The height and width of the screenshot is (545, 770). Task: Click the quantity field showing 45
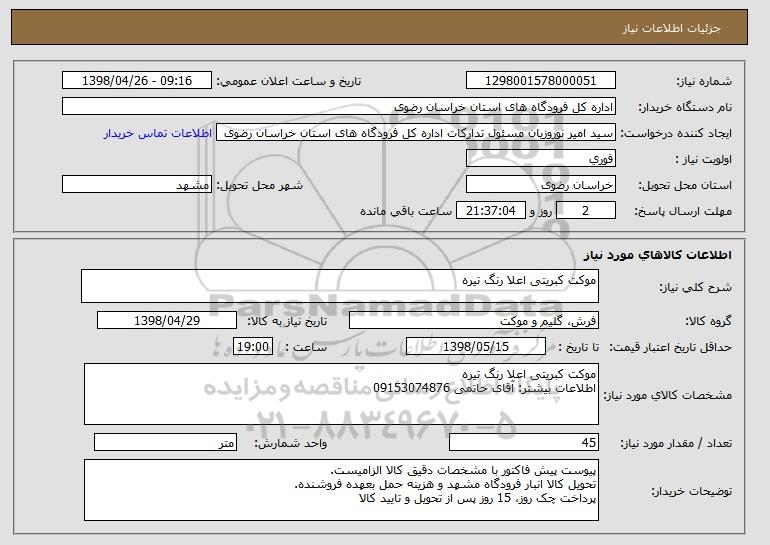point(524,442)
